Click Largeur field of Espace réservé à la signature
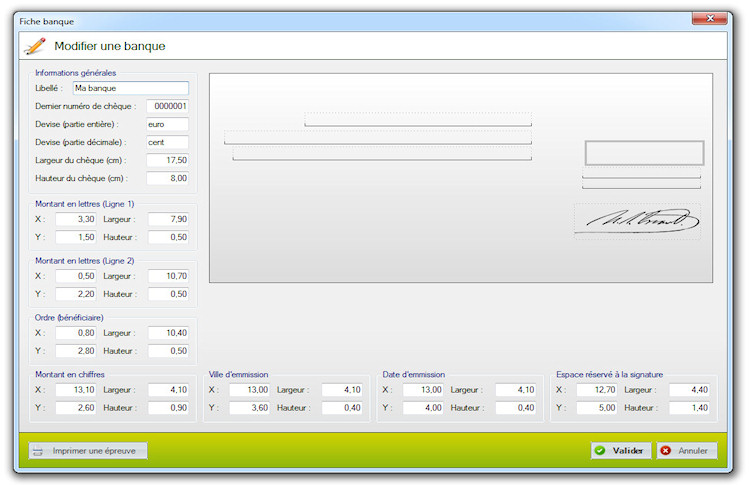This screenshot has width=750, height=485. (x=689, y=390)
